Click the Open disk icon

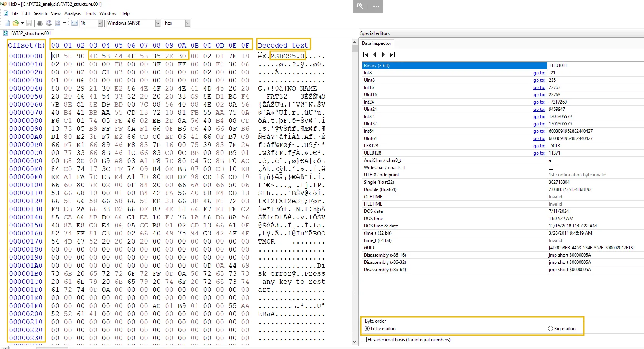[x=48, y=23]
